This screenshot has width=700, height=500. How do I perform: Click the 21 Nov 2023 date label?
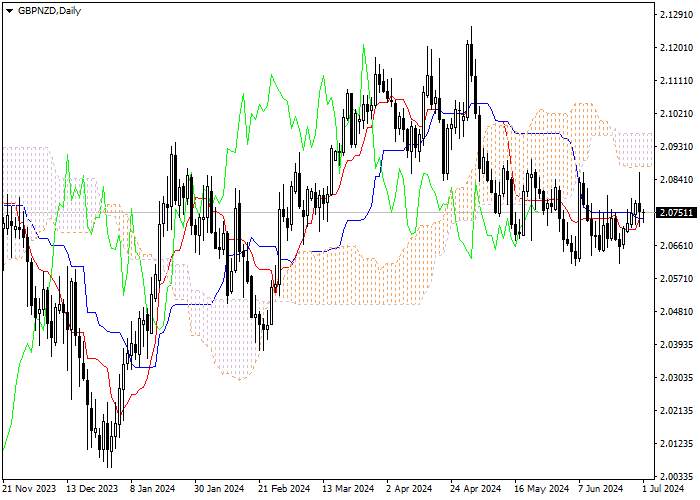(29, 489)
